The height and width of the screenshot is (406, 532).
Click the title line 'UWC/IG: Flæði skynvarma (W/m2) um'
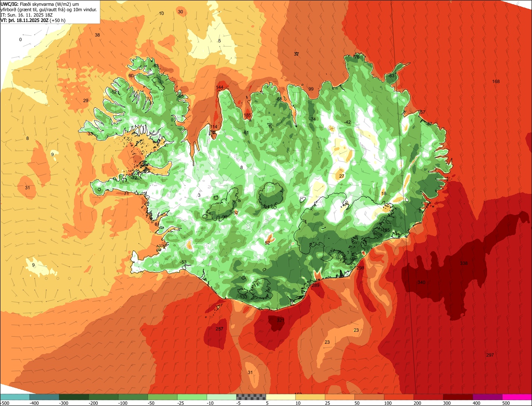40,4
